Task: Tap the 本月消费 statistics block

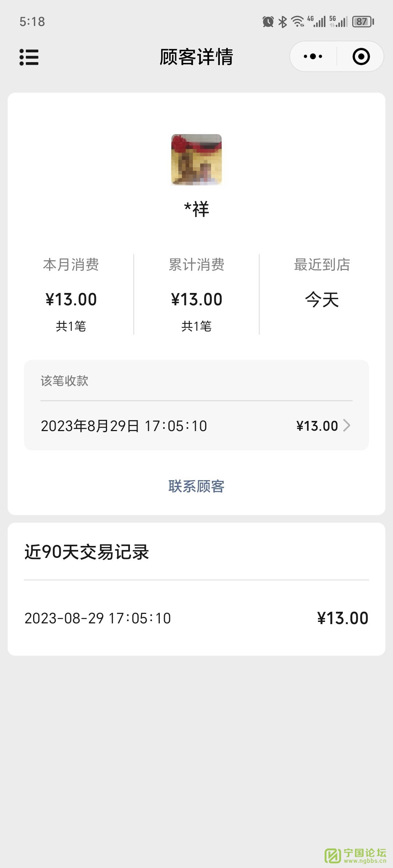Action: point(71,294)
